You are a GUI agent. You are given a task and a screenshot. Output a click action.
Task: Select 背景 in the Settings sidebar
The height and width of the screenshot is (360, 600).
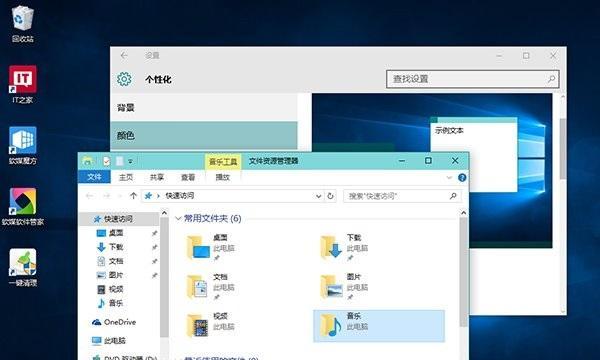click(x=204, y=108)
